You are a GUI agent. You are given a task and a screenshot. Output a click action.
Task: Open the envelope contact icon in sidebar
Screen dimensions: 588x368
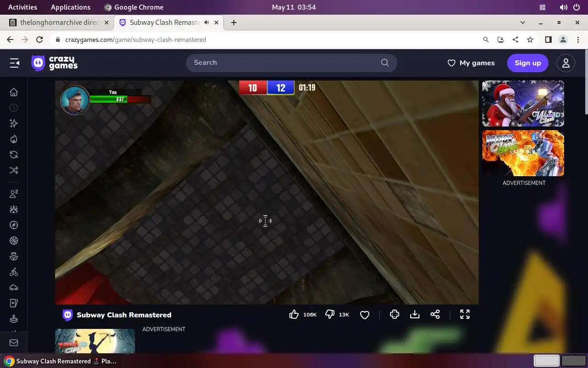pos(14,343)
